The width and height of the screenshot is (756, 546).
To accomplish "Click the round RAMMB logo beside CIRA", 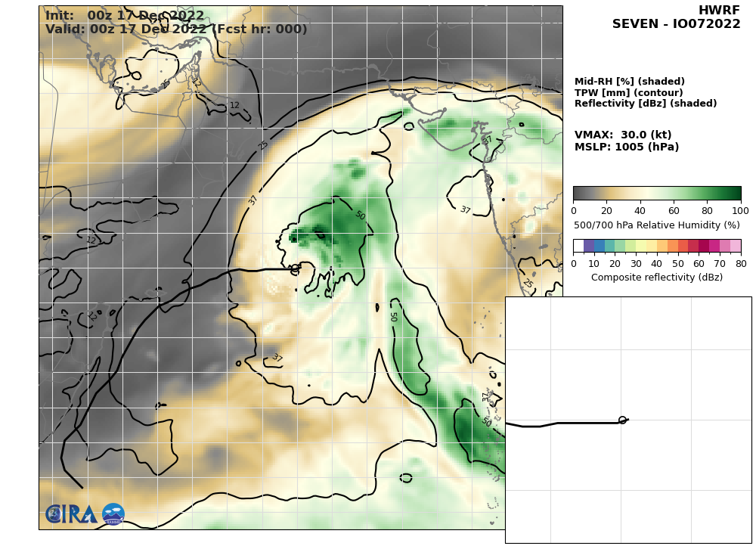I will [x=113, y=514].
